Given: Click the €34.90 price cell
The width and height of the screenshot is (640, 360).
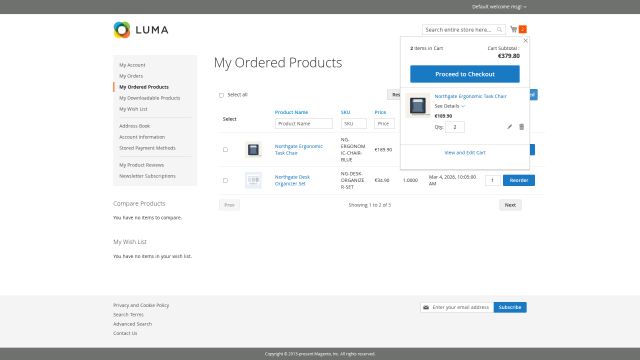Looking at the screenshot, I should click(x=382, y=180).
